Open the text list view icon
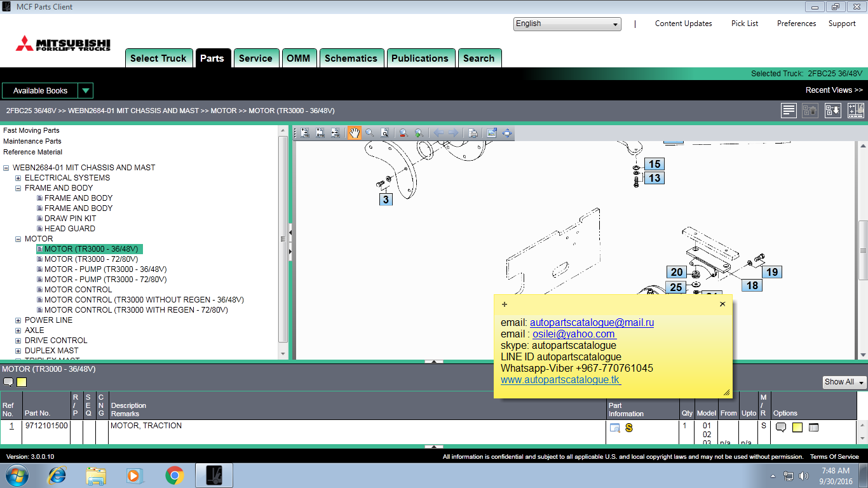The height and width of the screenshot is (488, 868). 789,111
